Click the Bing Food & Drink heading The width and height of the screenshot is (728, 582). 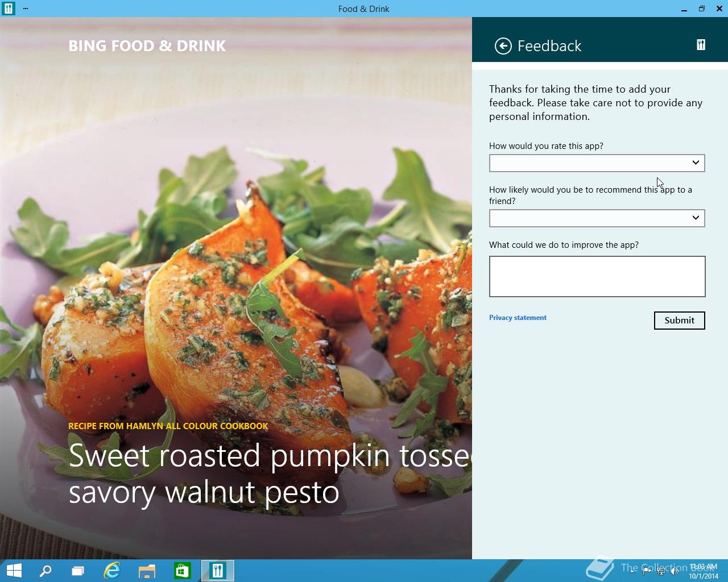point(147,46)
